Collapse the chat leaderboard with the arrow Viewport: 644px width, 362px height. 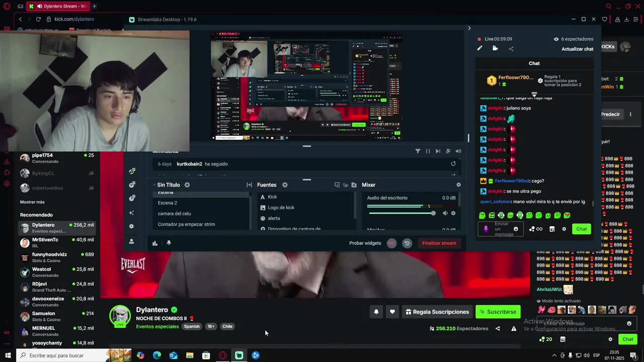click(534, 95)
